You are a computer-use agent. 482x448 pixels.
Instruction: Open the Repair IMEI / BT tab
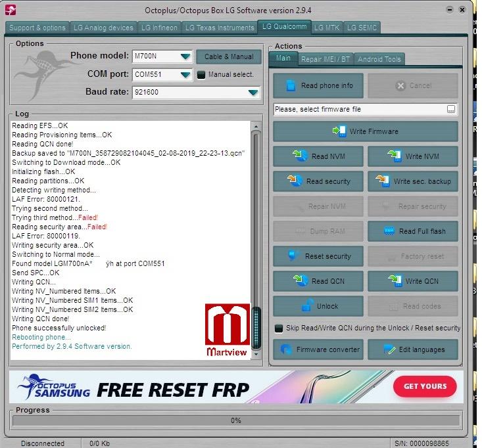tap(325, 59)
